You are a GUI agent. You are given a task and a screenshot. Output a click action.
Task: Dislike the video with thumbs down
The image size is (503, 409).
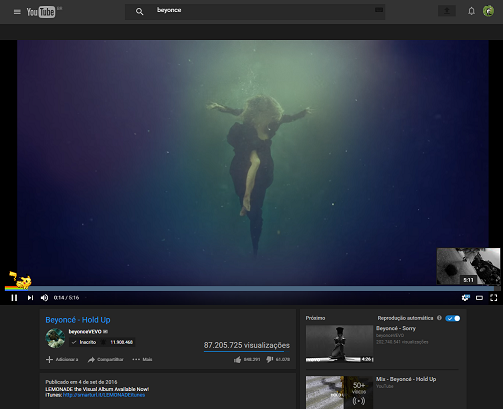pyautogui.click(x=270, y=360)
